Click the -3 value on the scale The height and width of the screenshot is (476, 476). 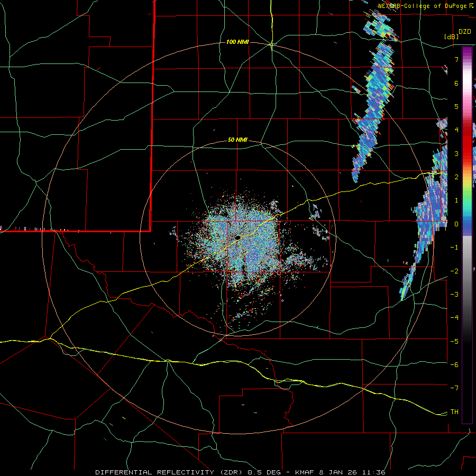[x=454, y=295]
